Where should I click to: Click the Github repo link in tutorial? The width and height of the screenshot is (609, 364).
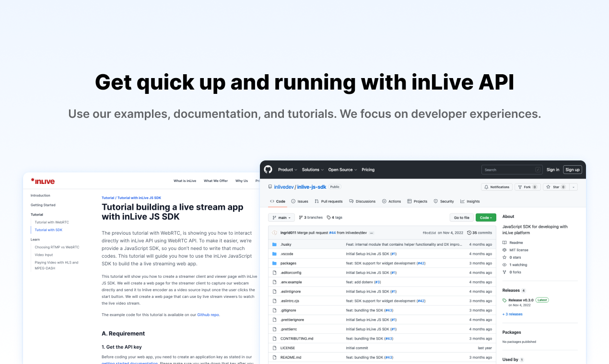click(208, 315)
